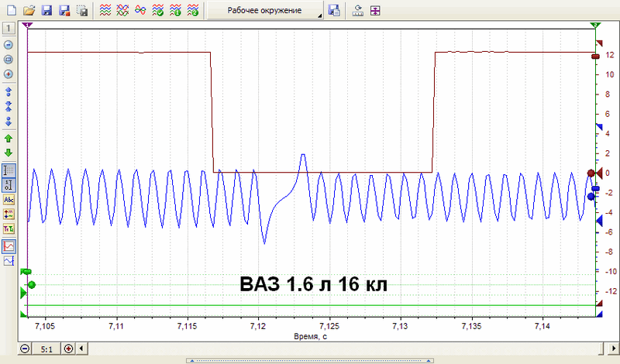The width and height of the screenshot is (620, 364).
Task: Click the purple time cursor 1 marker
Action: pos(27,26)
